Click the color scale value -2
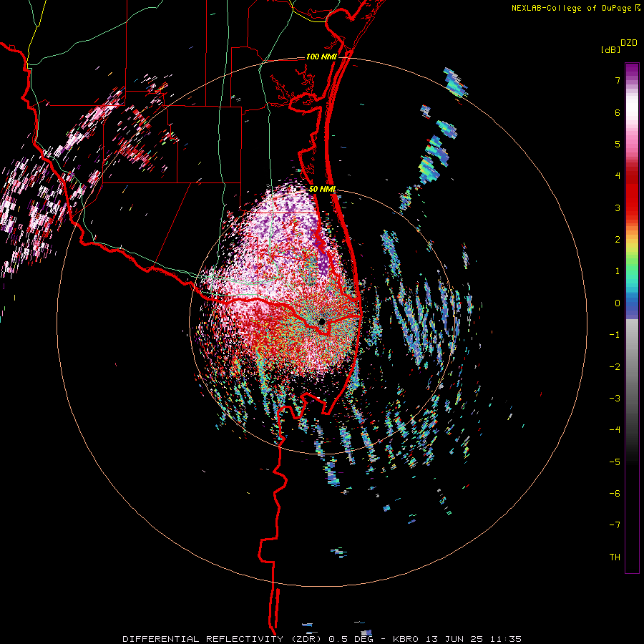This screenshot has width=644, height=644. (615, 367)
